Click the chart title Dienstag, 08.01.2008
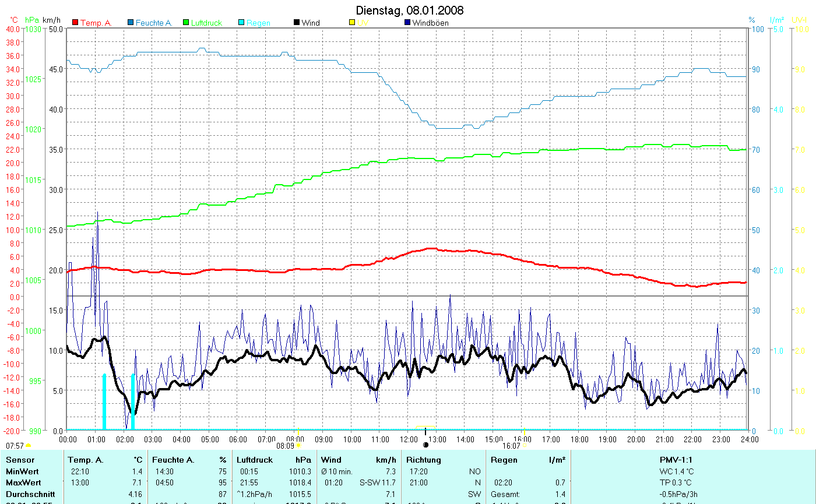The width and height of the screenshot is (816, 504). click(x=410, y=10)
